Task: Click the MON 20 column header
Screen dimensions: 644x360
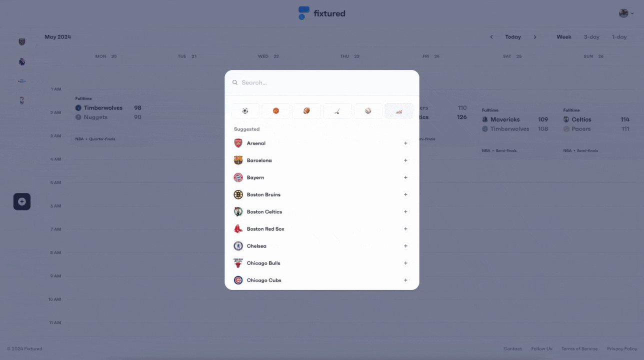Action: pyautogui.click(x=106, y=56)
